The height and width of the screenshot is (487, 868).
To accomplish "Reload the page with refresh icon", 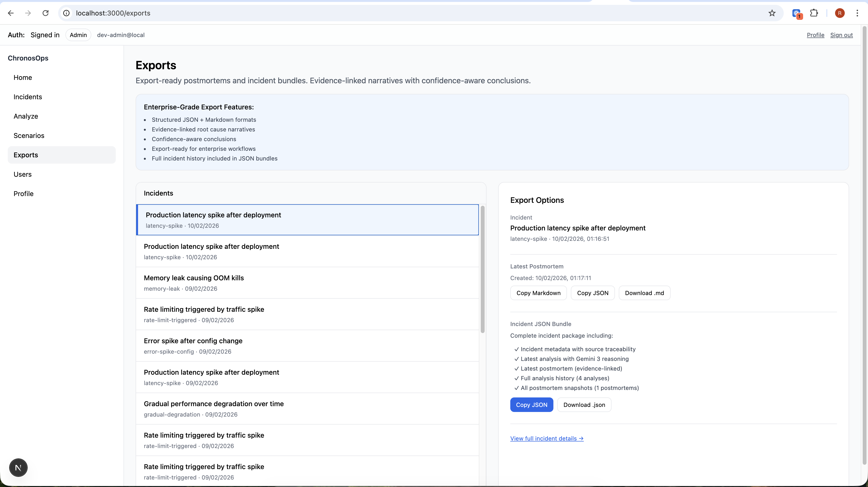I will (x=46, y=13).
